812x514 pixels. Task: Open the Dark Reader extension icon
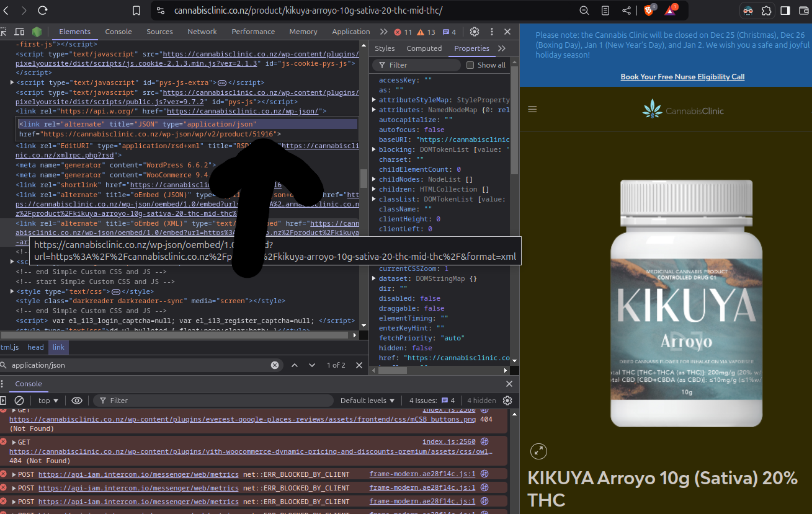[748, 11]
